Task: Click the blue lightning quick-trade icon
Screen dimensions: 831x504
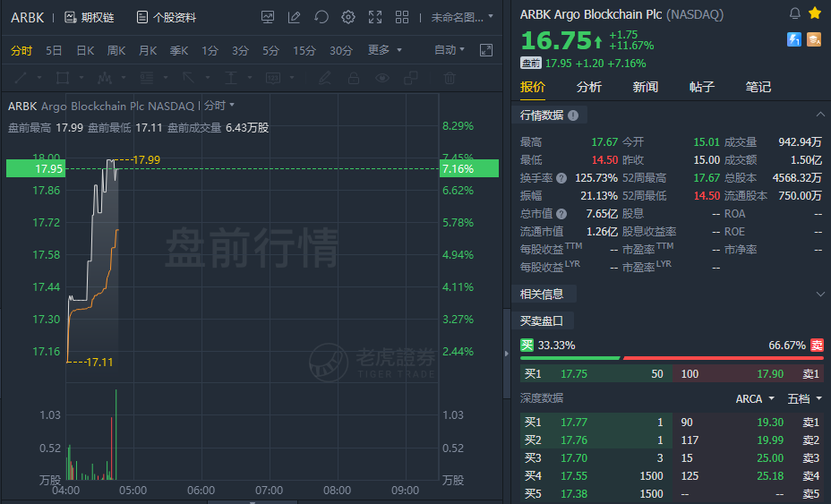Action: pyautogui.click(x=794, y=39)
